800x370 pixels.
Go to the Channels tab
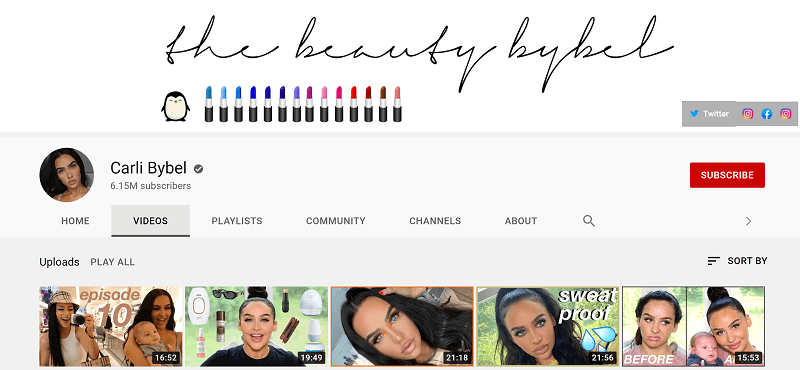coord(435,221)
